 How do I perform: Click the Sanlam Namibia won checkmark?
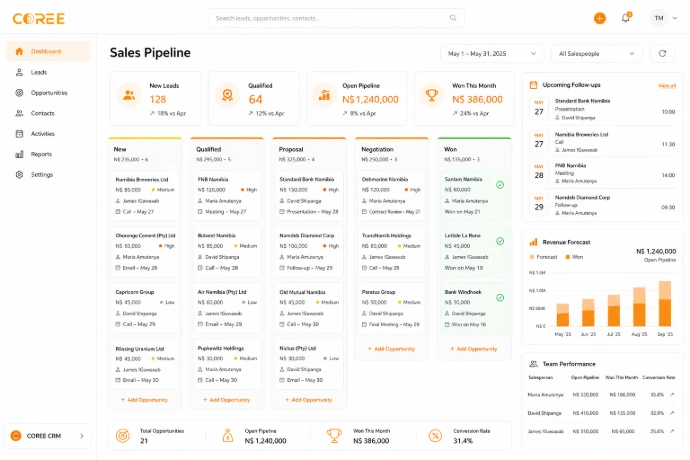[x=500, y=185]
